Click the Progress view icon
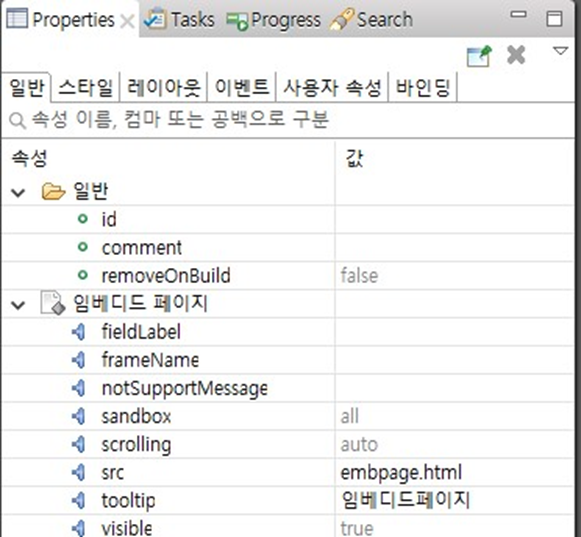This screenshot has width=581, height=537. (237, 21)
